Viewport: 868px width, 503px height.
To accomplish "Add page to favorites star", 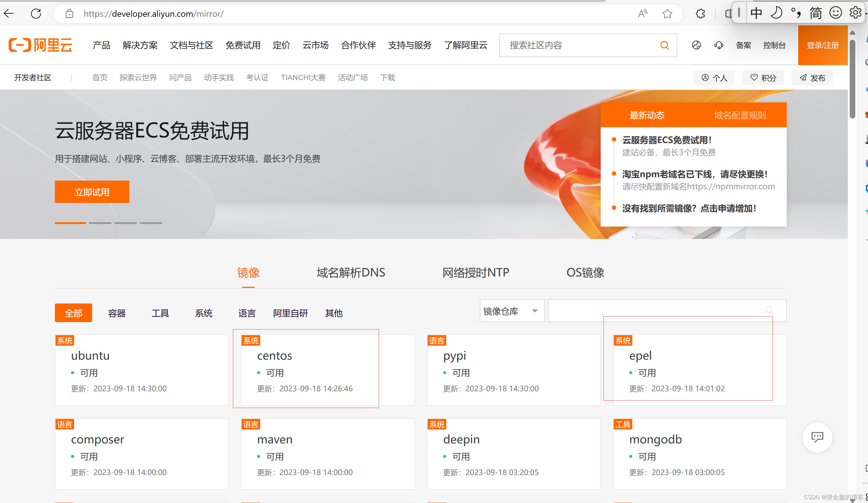I will point(667,14).
